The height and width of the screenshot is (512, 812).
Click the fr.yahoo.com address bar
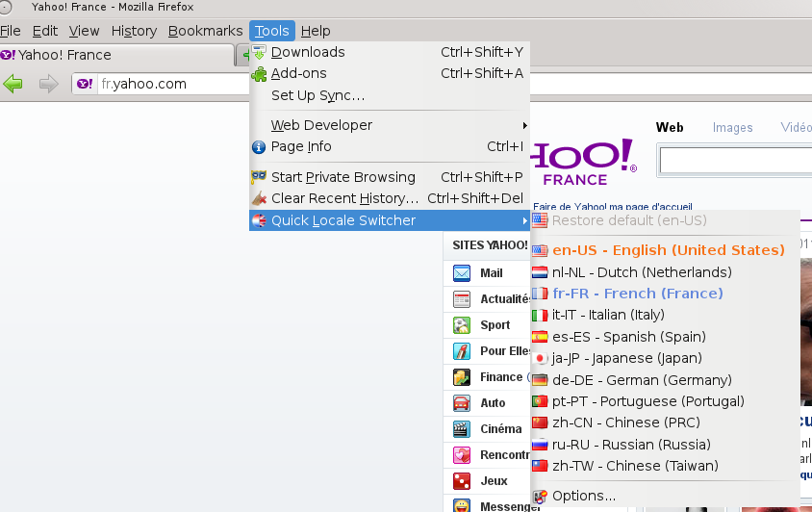pyautogui.click(x=164, y=84)
